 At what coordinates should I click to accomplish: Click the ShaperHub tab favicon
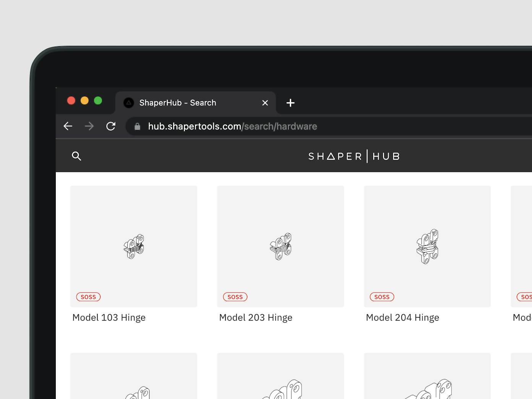[x=129, y=103]
